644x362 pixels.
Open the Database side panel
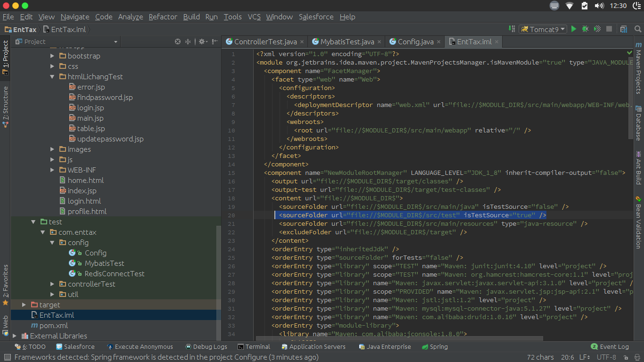[638, 122]
